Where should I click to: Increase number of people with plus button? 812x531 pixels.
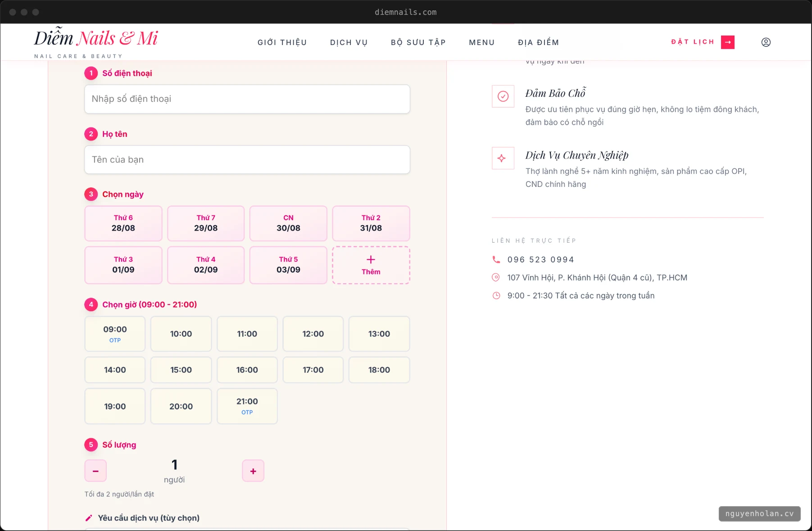(253, 471)
